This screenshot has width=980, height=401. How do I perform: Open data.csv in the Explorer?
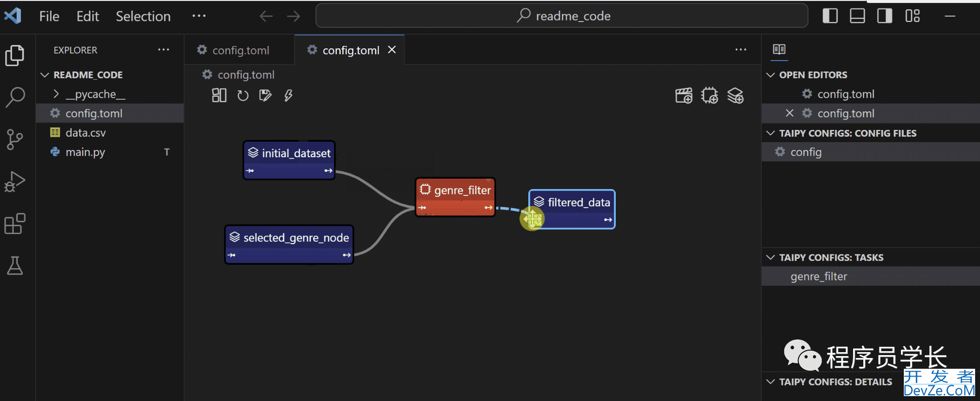[110, 132]
